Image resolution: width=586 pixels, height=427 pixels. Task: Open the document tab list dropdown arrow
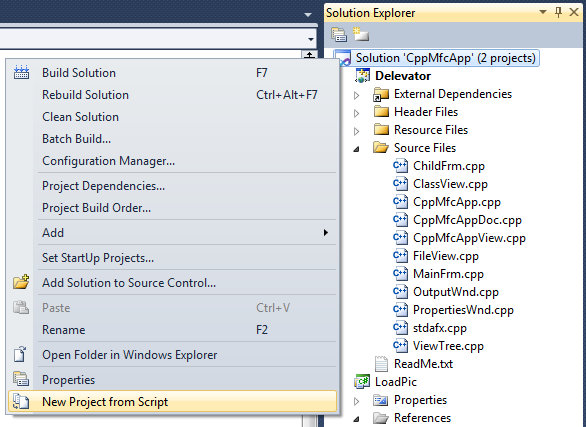coord(308,15)
